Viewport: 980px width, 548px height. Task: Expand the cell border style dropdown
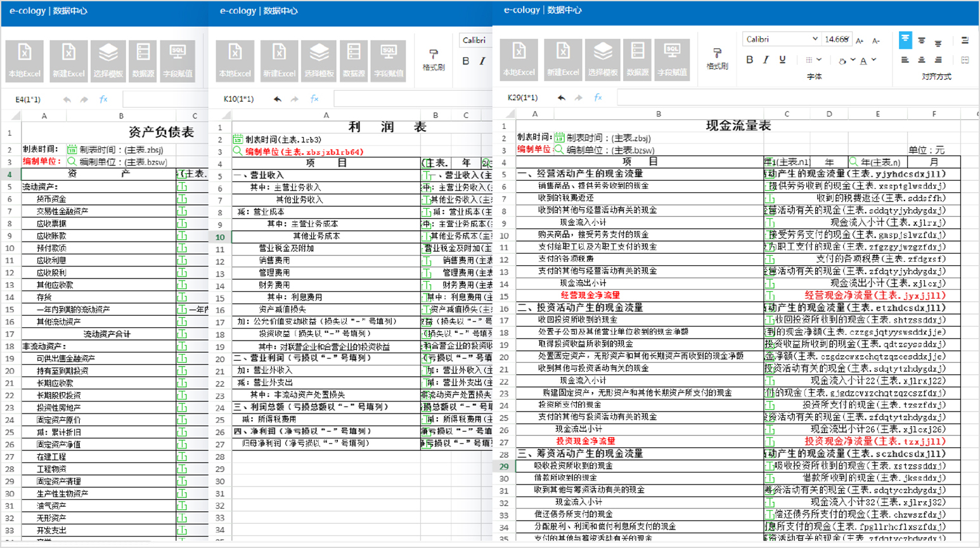click(x=819, y=60)
